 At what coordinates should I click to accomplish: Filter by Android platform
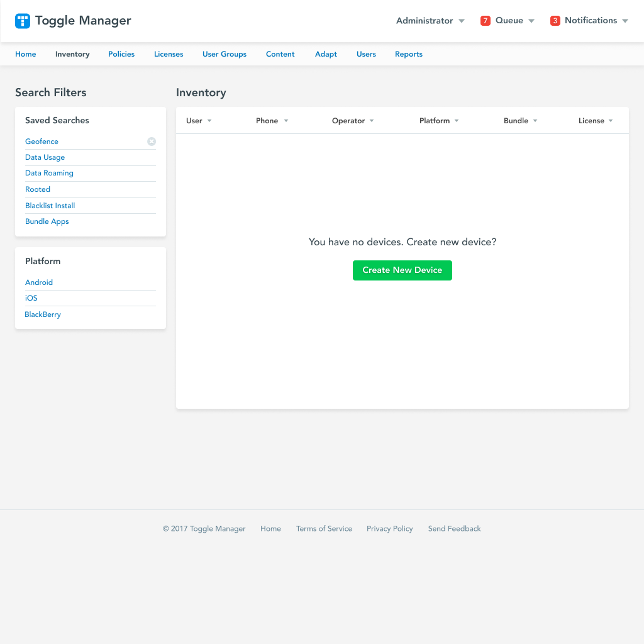coord(38,282)
